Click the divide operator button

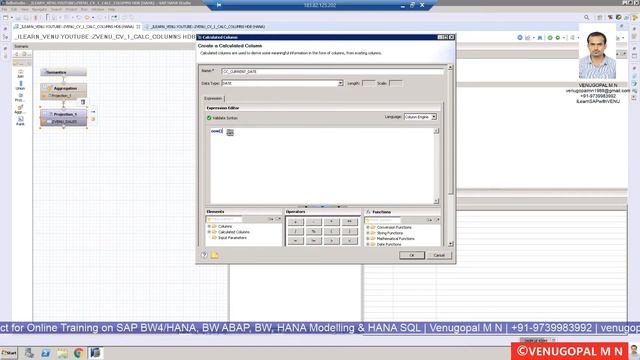[296, 231]
